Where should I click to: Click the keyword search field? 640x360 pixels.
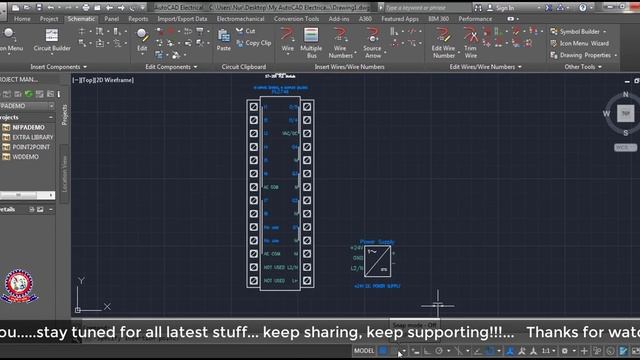tap(427, 8)
